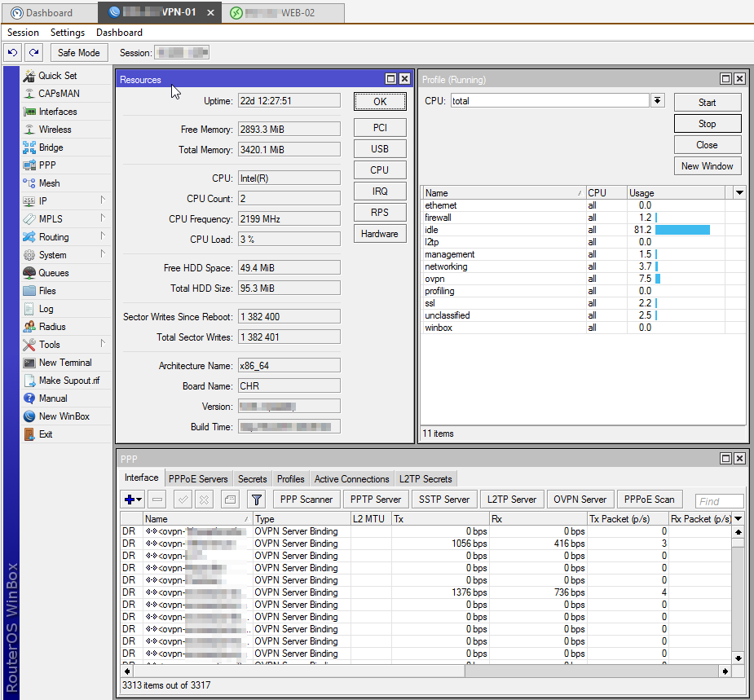This screenshot has width=754, height=700.
Task: Select the ovpn row in Profile table
Action: 584,279
